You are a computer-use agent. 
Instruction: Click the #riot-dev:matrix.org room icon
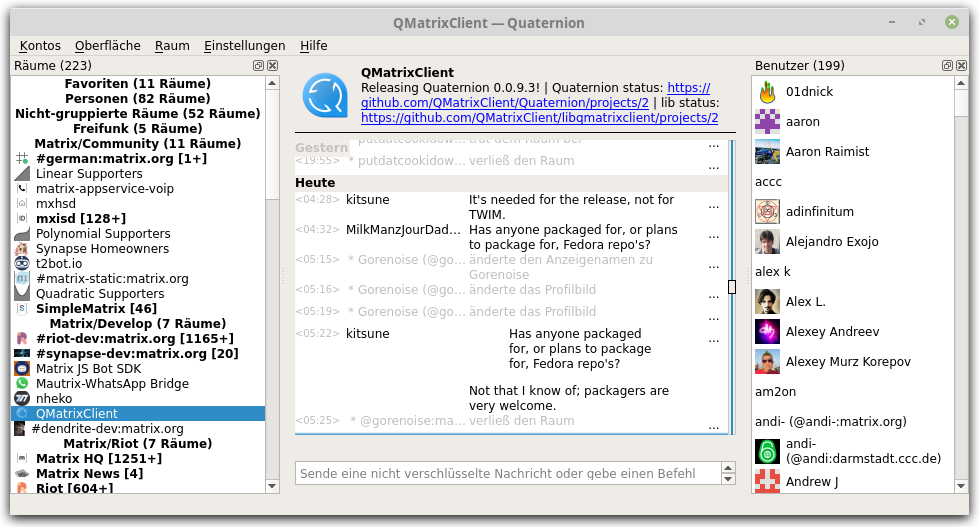click(x=22, y=338)
